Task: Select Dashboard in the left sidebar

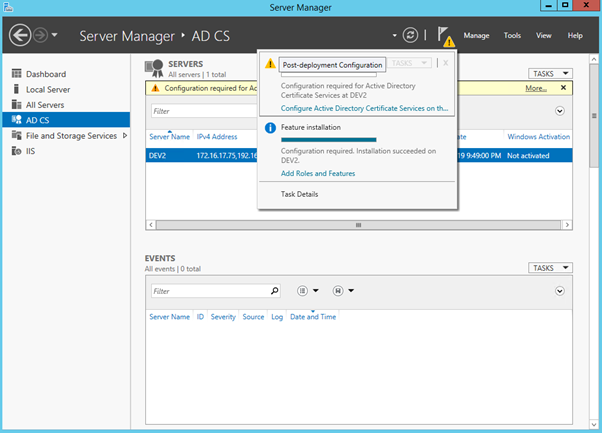Action: pyautogui.click(x=45, y=74)
